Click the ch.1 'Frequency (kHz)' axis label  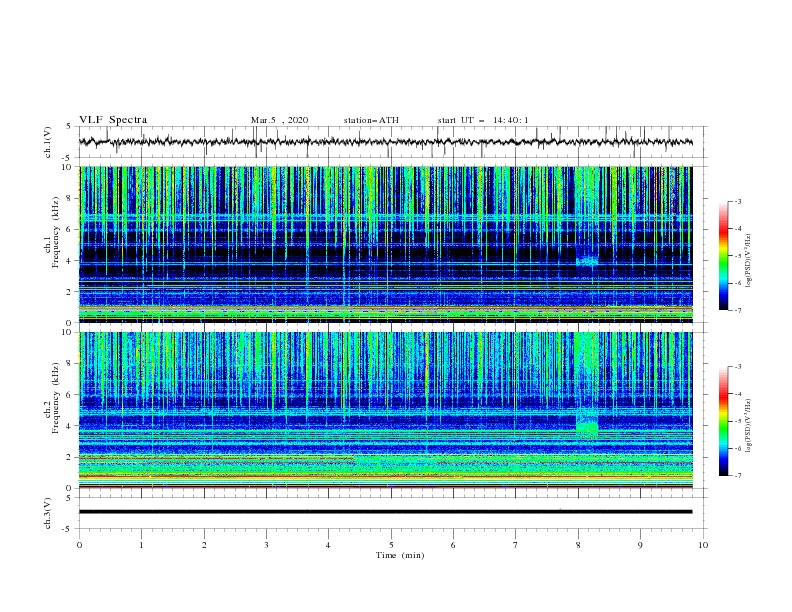[56, 232]
